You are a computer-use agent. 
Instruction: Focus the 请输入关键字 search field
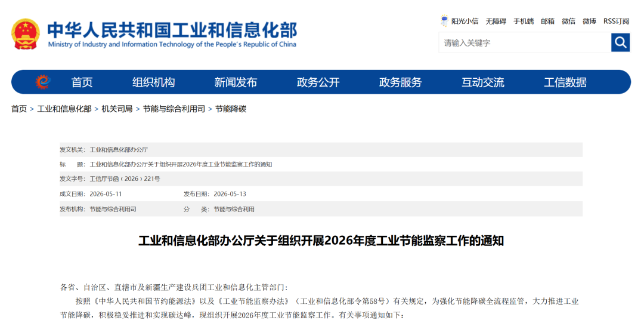coord(525,42)
